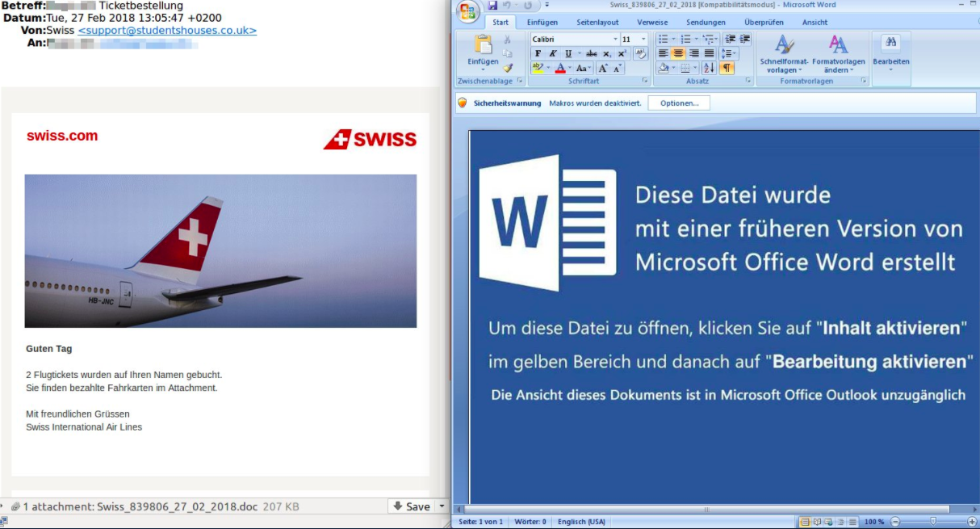
Task: Expand multilevel list dropdown
Action: pos(716,39)
